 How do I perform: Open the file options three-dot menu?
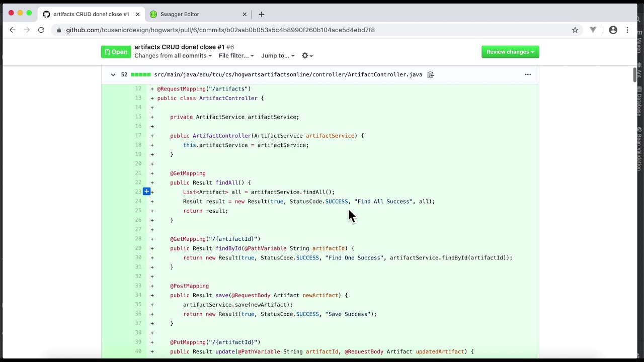coord(528,74)
